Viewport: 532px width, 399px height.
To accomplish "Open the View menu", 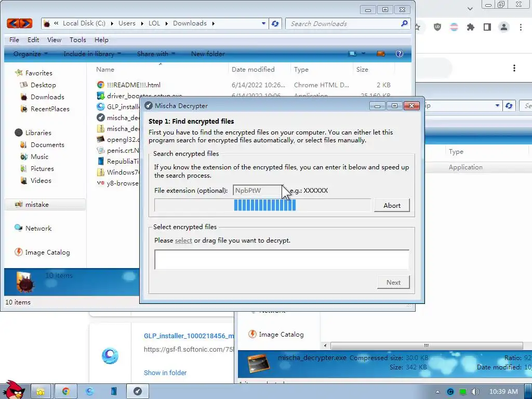I will [x=54, y=39].
